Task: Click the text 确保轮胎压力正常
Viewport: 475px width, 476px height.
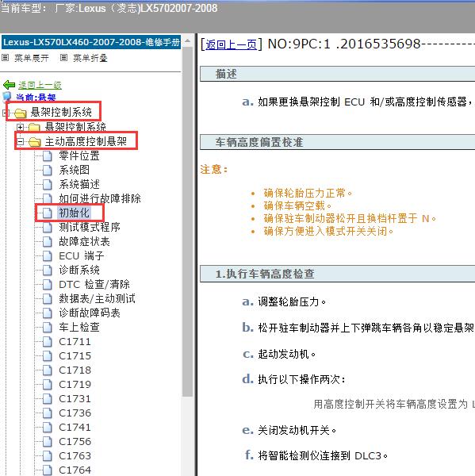Action: pyautogui.click(x=308, y=193)
